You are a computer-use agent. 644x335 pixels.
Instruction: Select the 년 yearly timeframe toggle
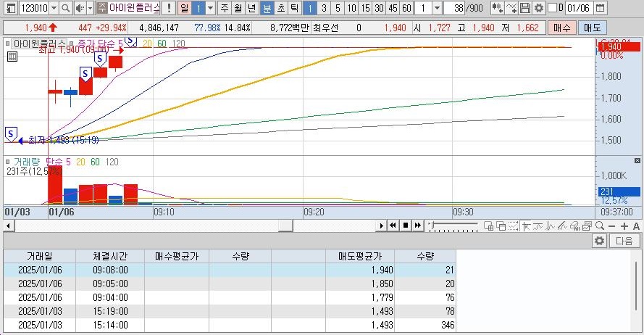(x=252, y=8)
